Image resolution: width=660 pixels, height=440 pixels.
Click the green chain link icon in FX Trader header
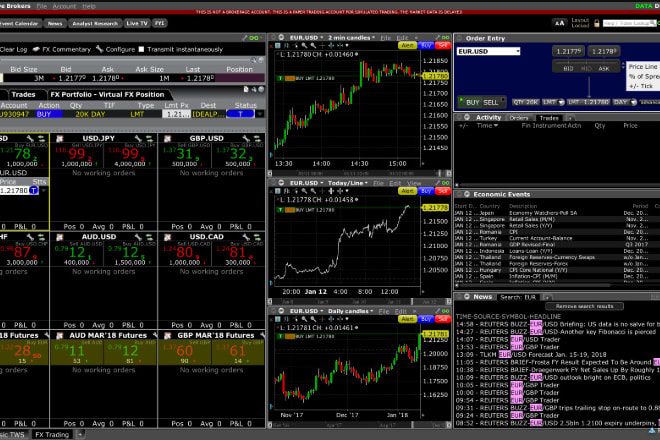254,38
